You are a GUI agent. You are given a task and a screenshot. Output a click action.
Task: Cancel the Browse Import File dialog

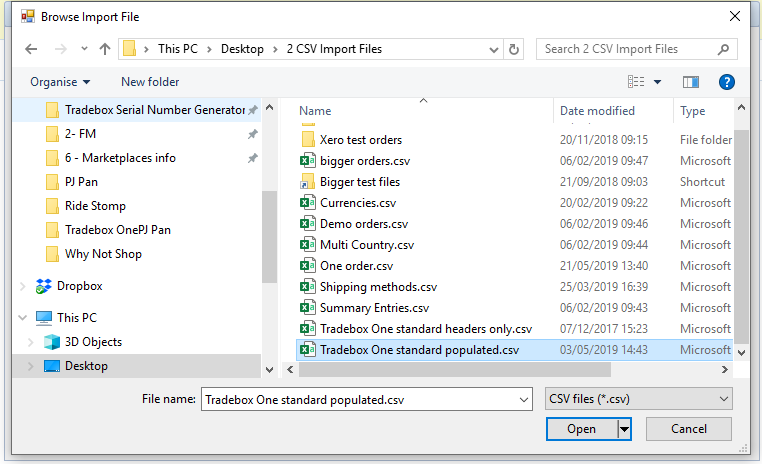(x=689, y=429)
